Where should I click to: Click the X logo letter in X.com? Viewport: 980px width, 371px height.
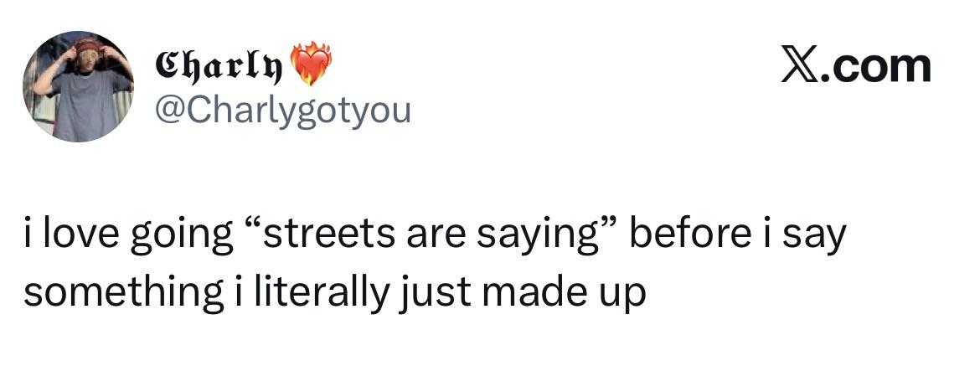click(798, 66)
